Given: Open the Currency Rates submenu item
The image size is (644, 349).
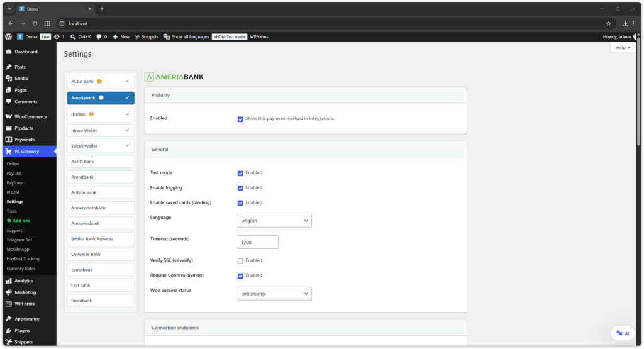Looking at the screenshot, I should click(x=21, y=269).
